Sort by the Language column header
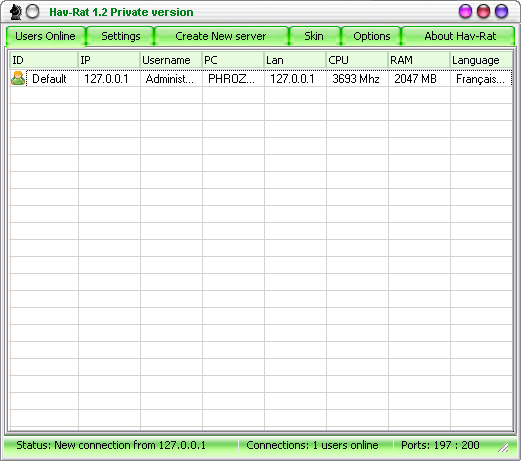The height and width of the screenshot is (461, 521). (x=481, y=60)
